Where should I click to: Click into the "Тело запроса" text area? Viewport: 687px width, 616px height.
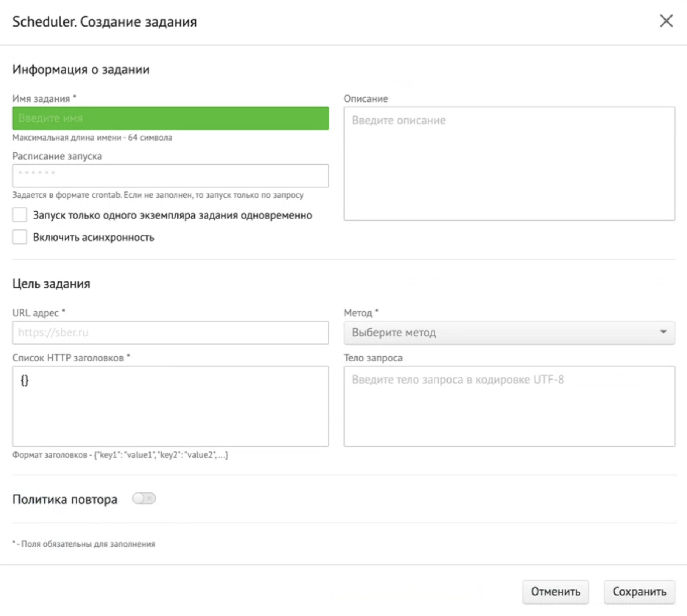[509, 406]
